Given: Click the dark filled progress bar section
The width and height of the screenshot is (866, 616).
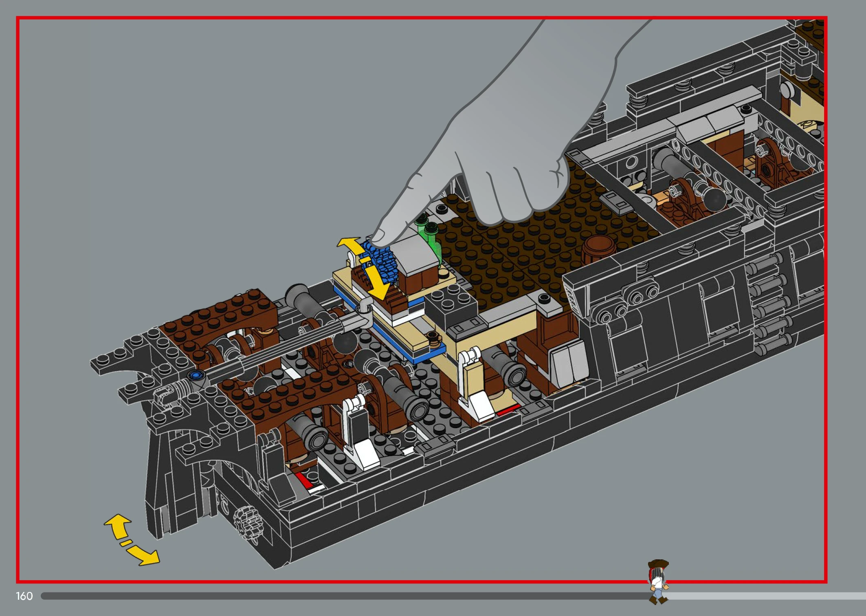Looking at the screenshot, I should 326,596.
